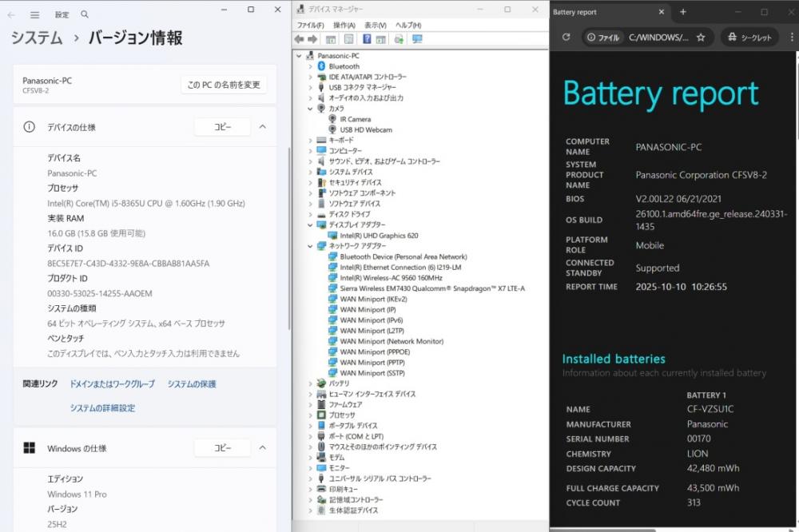Click the scan for hardware changes monitor icon
The height and width of the screenshot is (532, 799).
[417, 39]
